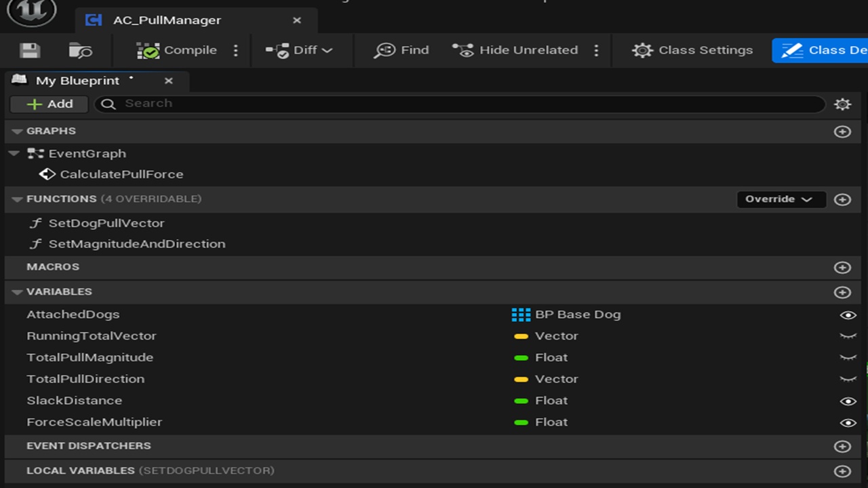Image resolution: width=868 pixels, height=488 pixels.
Task: Toggle Hide Unrelated nodes
Action: [515, 50]
